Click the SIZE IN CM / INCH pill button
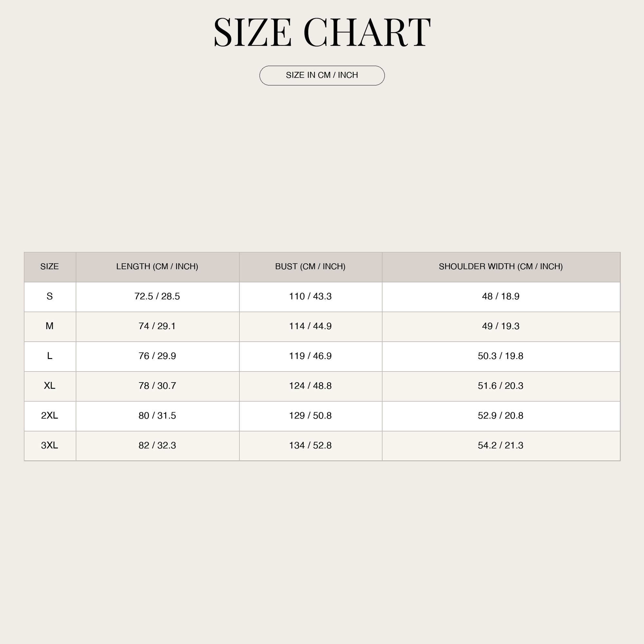Screen dimensions: 644x644 tap(322, 75)
